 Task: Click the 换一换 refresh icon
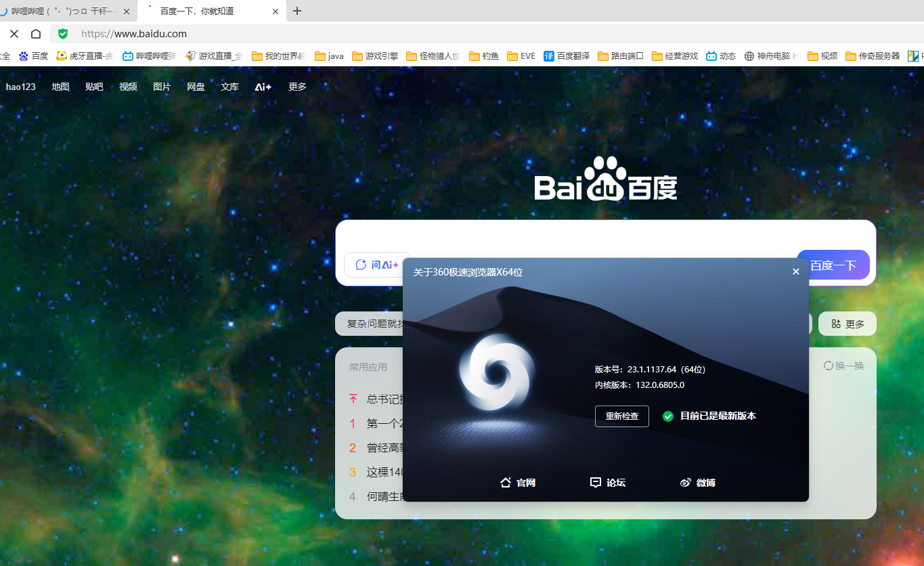point(827,365)
